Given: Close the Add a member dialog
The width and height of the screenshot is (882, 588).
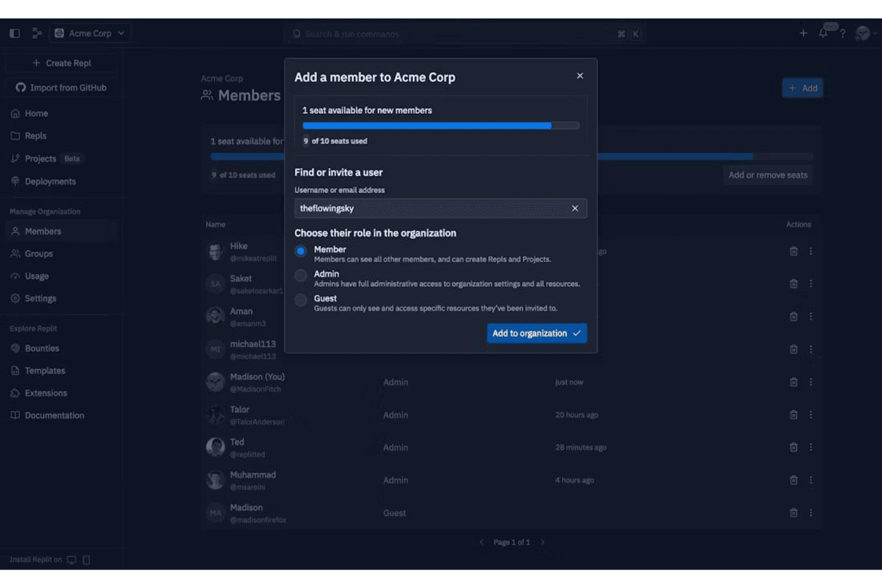Looking at the screenshot, I should [x=580, y=76].
